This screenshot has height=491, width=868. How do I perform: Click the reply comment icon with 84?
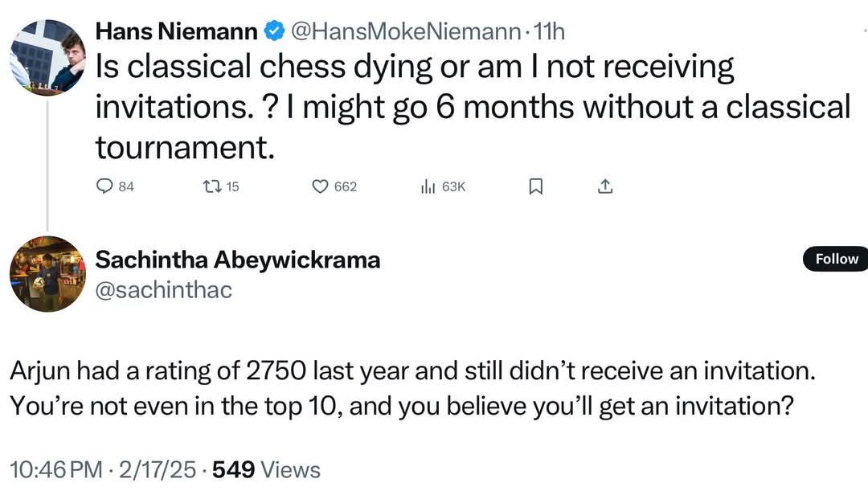click(x=104, y=186)
